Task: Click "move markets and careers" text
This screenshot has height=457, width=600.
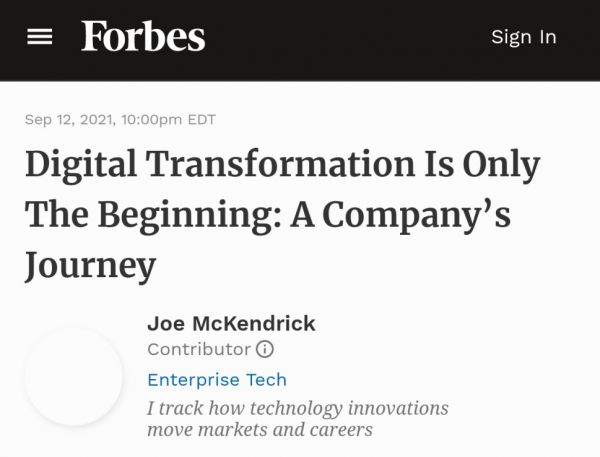Action: coord(259,431)
